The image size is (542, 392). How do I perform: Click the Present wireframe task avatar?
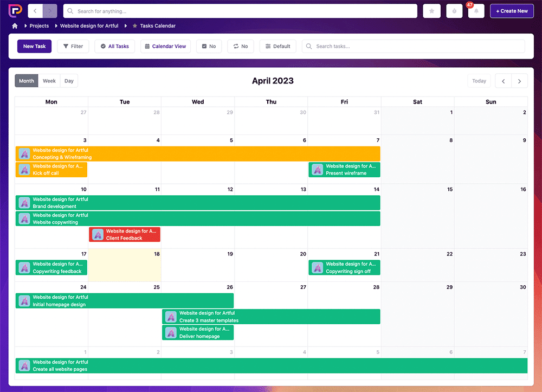coord(317,170)
